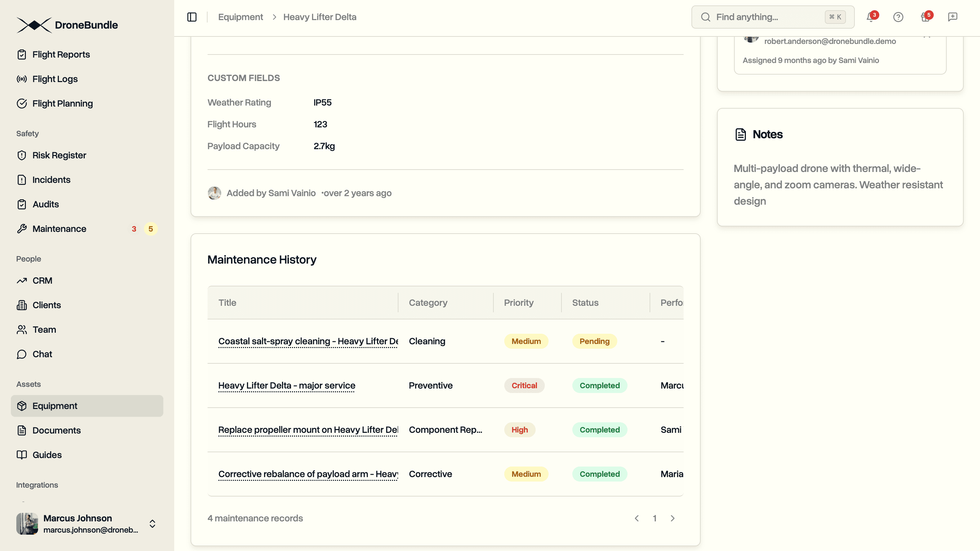Click the Heavy Lifter Delta breadcrumb
The image size is (980, 551).
point(320,17)
